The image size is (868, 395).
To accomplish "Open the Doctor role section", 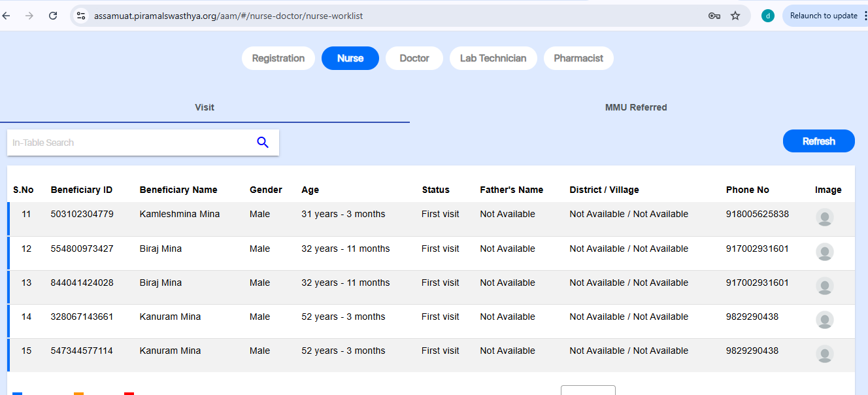I will pos(414,58).
